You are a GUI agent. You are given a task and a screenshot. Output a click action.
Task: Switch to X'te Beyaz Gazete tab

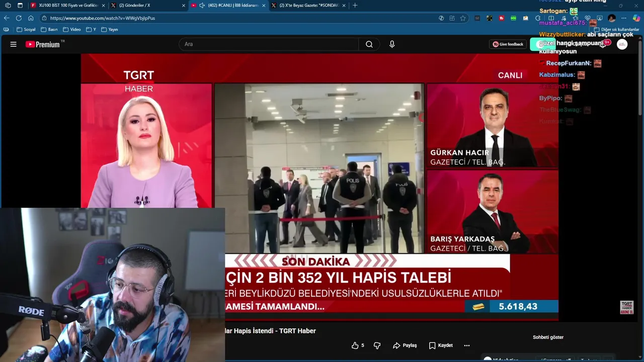tap(308, 5)
